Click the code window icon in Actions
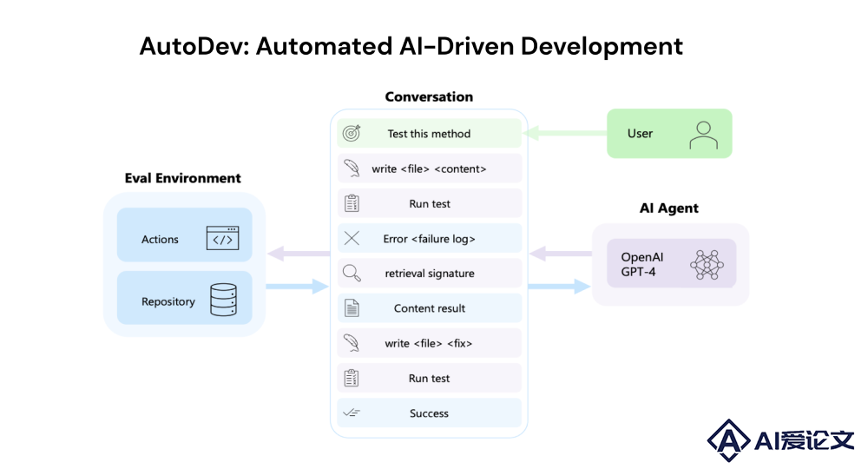 click(222, 238)
